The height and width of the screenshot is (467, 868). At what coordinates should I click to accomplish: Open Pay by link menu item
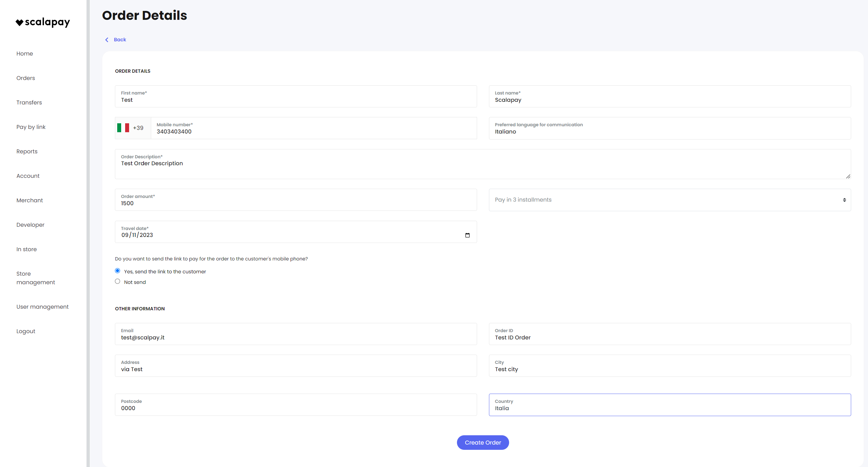[31, 127]
